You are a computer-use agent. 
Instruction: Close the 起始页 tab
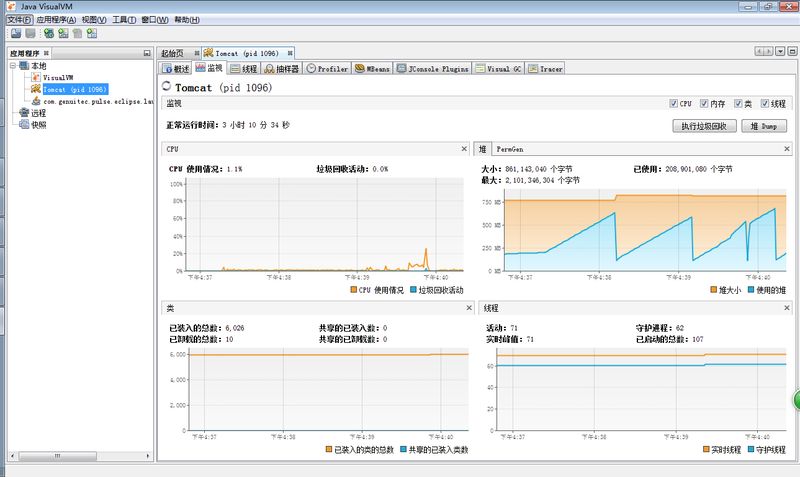(x=196, y=53)
